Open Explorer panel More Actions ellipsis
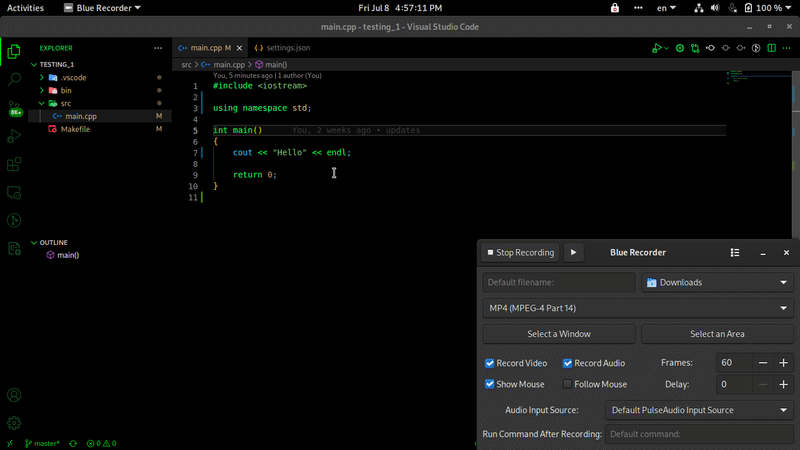 (x=158, y=48)
